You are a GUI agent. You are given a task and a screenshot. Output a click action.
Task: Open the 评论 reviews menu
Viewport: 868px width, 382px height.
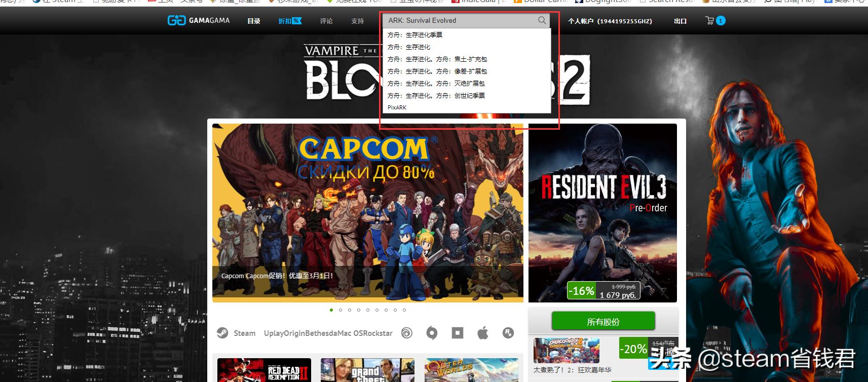click(x=326, y=21)
